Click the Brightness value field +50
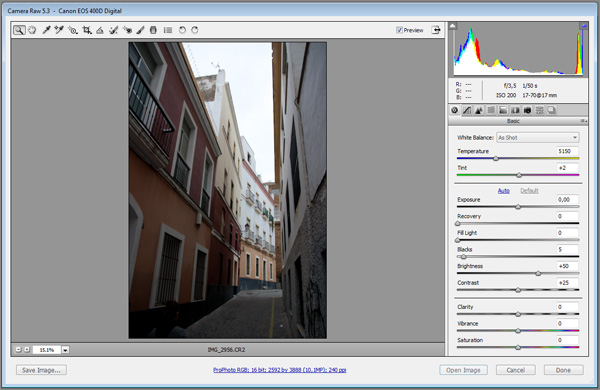The image size is (600, 390). point(567,266)
